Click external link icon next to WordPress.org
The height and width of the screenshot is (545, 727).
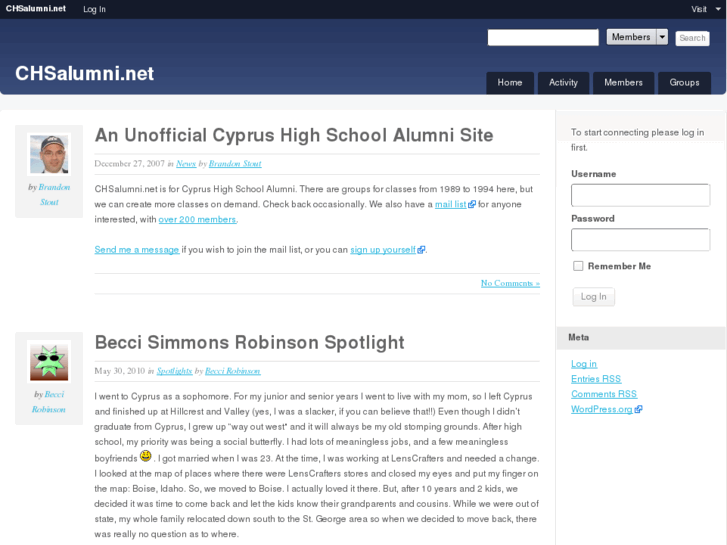pos(638,409)
